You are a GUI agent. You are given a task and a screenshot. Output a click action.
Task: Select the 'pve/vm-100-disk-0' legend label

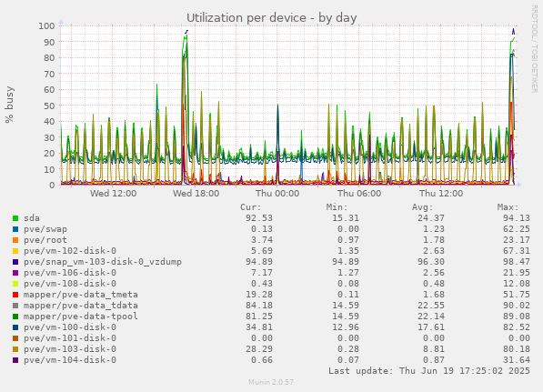click(x=70, y=327)
